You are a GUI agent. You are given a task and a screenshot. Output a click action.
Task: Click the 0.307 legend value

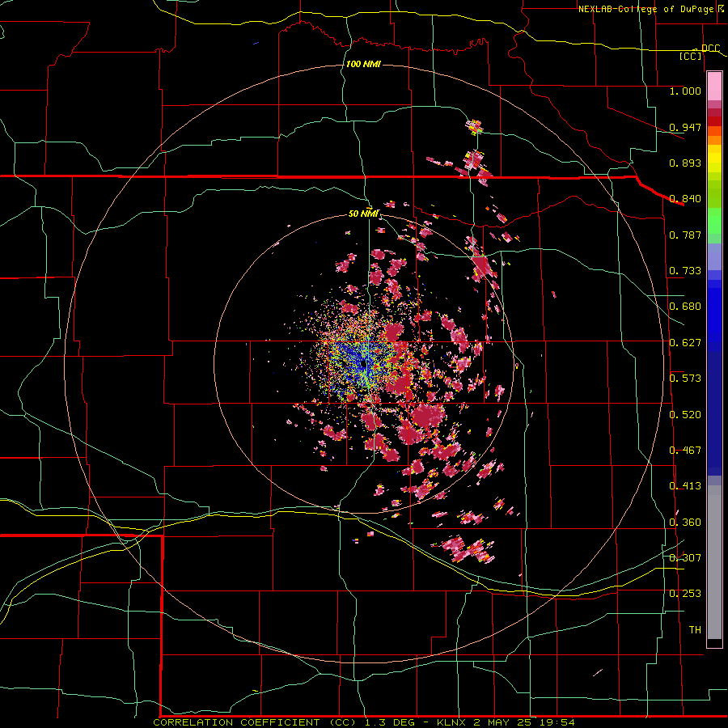tap(685, 558)
